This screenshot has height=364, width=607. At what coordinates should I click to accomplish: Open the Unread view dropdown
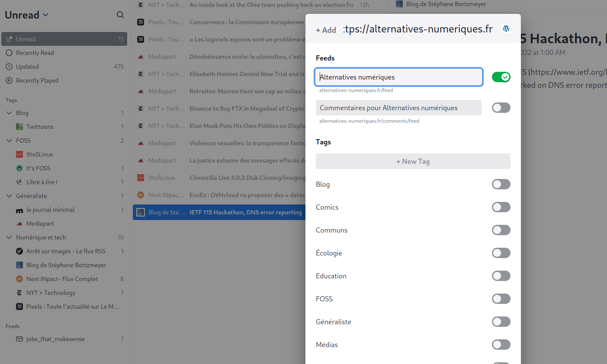27,15
